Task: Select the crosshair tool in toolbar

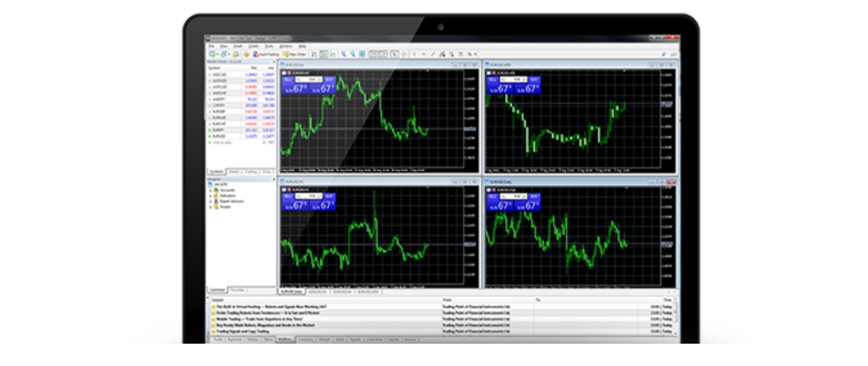Action: [x=404, y=53]
